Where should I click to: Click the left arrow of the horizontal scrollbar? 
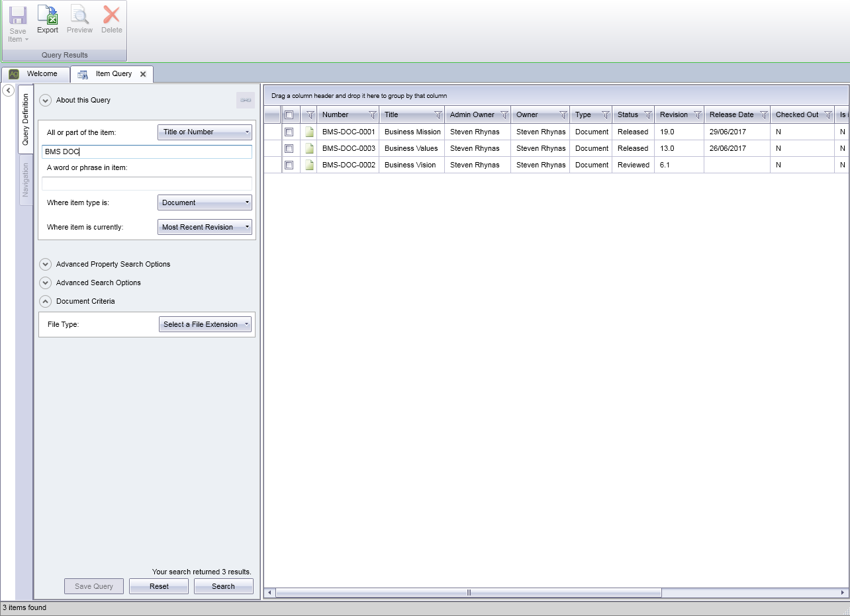coord(269,593)
